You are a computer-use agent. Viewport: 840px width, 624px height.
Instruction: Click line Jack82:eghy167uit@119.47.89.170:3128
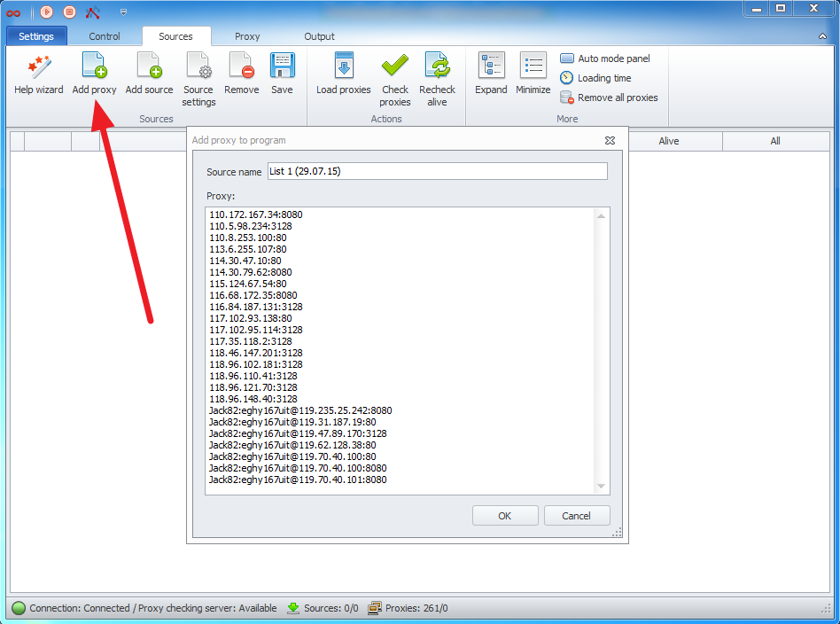[298, 433]
